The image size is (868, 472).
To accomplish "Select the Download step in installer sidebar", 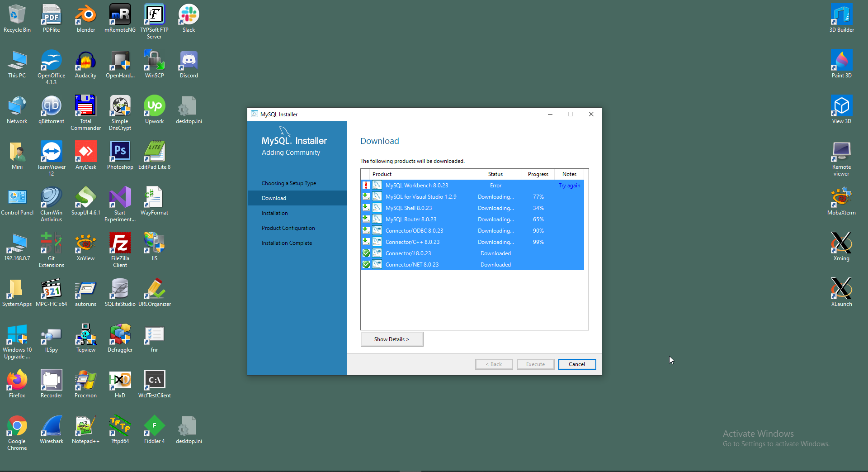I will click(297, 198).
